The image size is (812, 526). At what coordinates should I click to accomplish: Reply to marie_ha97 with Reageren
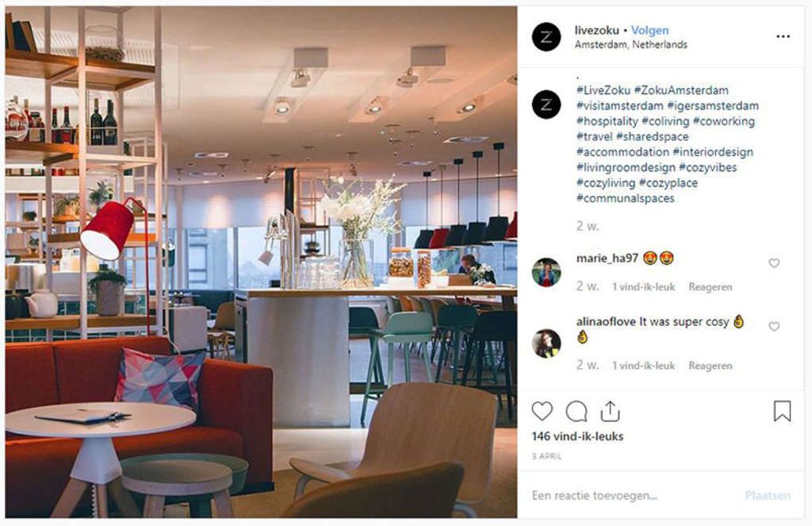point(710,286)
